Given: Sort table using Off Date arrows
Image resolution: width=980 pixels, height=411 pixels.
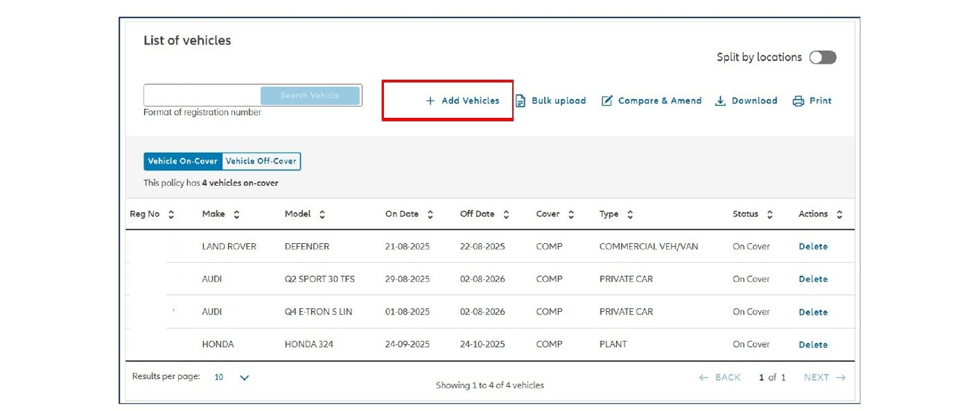Looking at the screenshot, I should 506,215.
